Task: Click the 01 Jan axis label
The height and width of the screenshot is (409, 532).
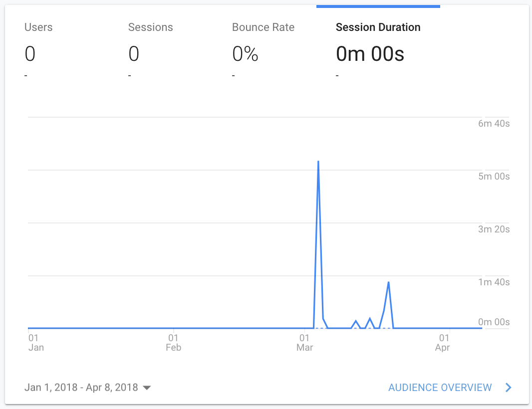Action: (x=35, y=343)
